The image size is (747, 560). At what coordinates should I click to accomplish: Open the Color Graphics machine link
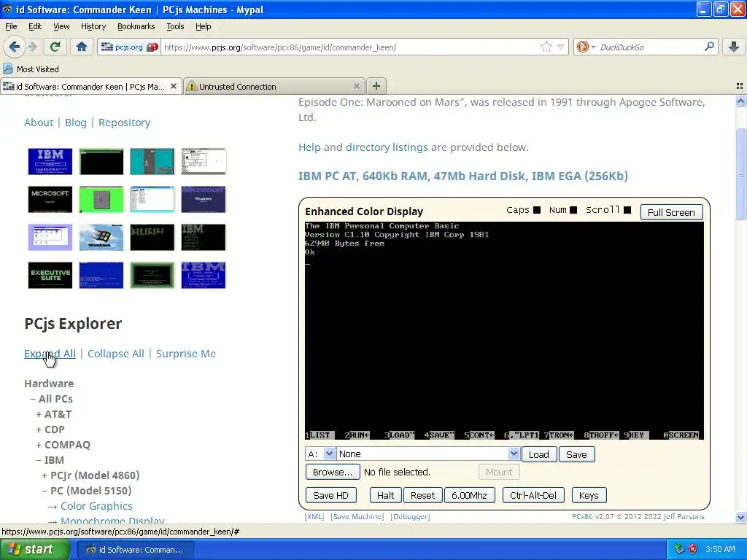96,506
